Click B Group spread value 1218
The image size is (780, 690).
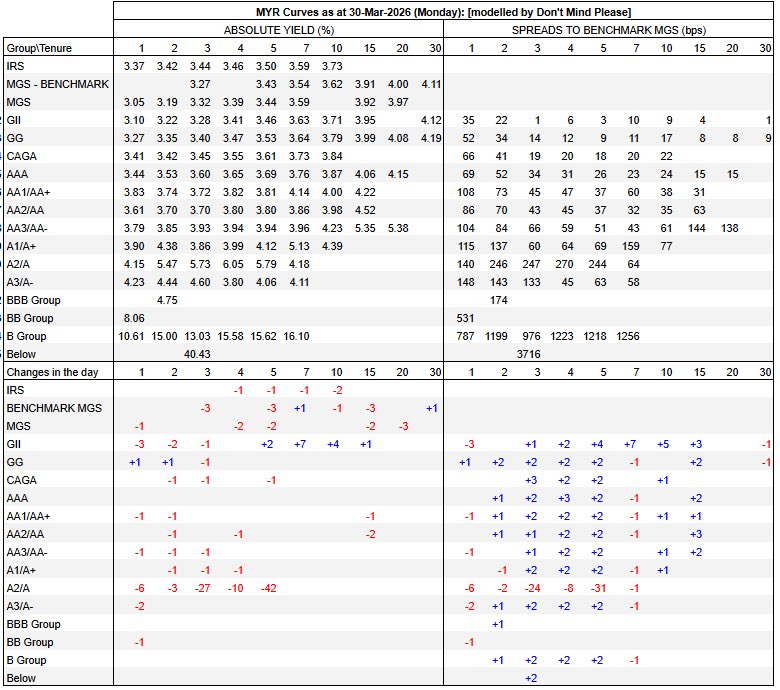tap(595, 336)
